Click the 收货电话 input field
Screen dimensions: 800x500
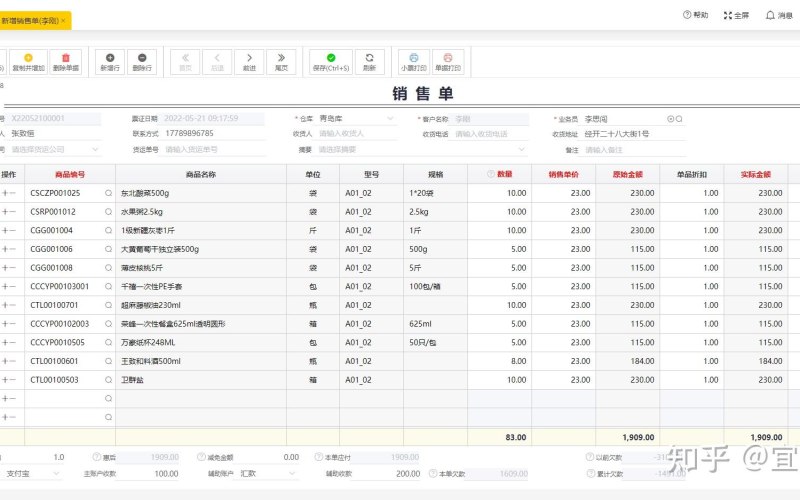coord(491,134)
